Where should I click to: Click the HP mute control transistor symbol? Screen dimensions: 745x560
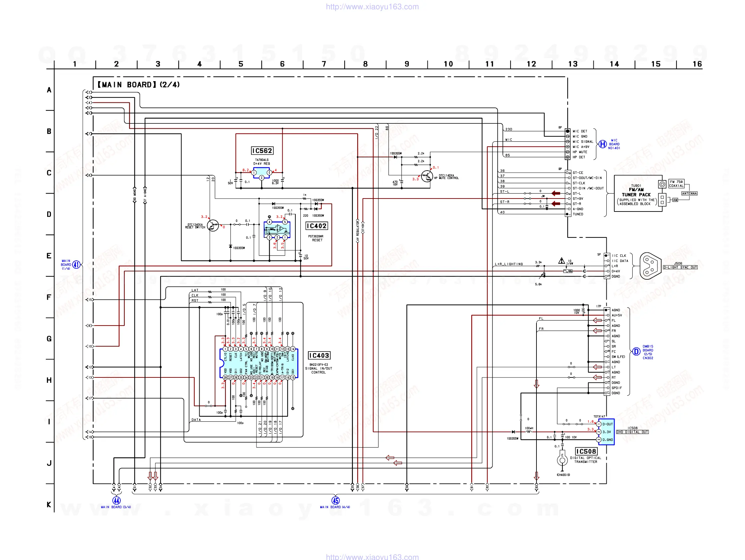click(427, 176)
